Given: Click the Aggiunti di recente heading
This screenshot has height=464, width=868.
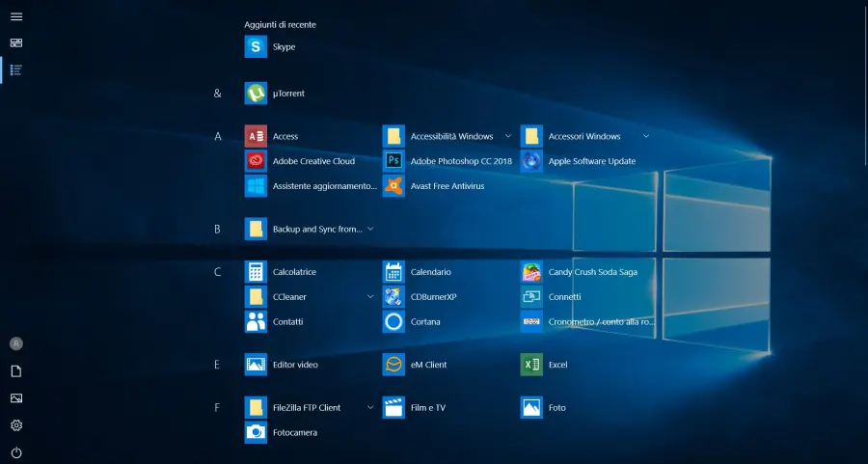Looking at the screenshot, I should 280,24.
